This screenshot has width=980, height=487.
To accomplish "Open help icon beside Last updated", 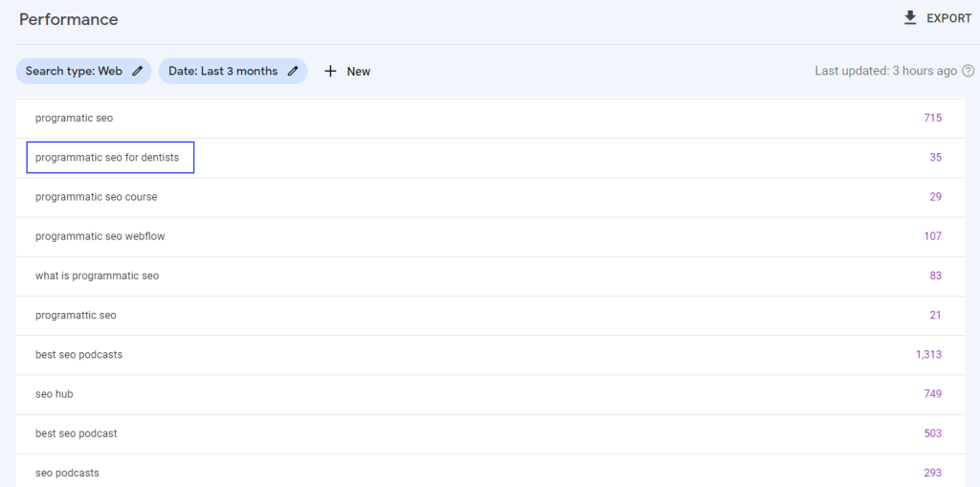I will click(969, 71).
